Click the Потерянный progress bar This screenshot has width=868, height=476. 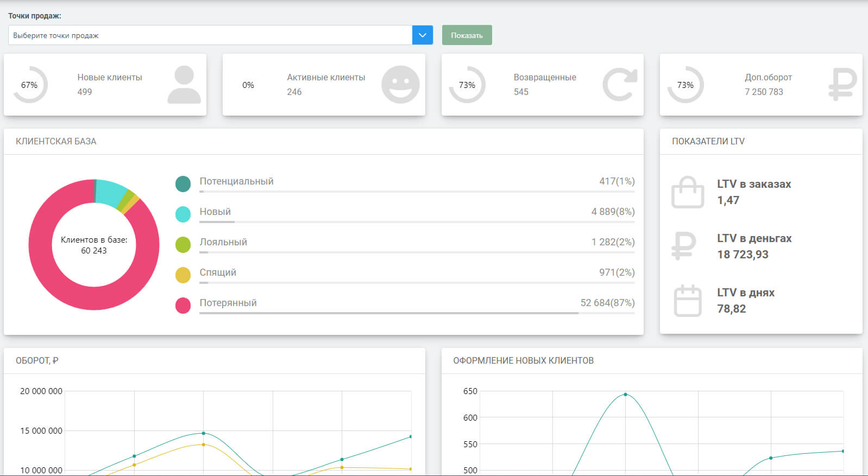[417, 313]
